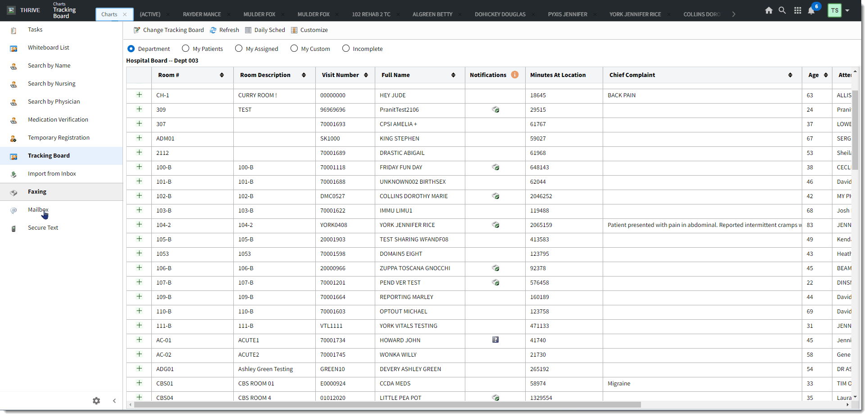Open the search magnifier in top bar
Viewport: 868px width, 417px height.
782,10
